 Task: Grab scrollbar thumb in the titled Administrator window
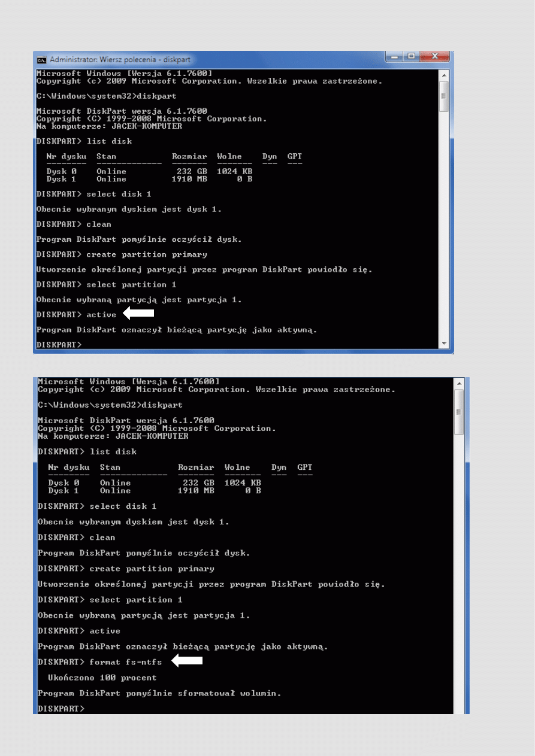[x=444, y=96]
